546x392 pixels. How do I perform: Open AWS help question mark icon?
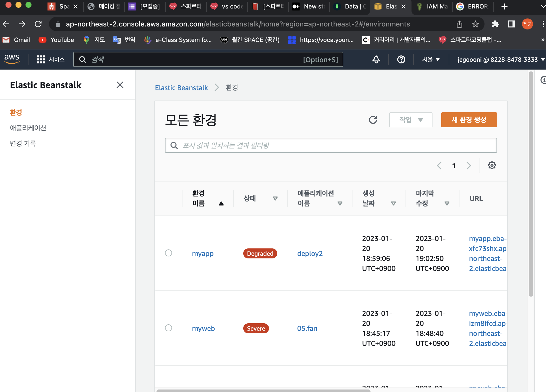(401, 59)
